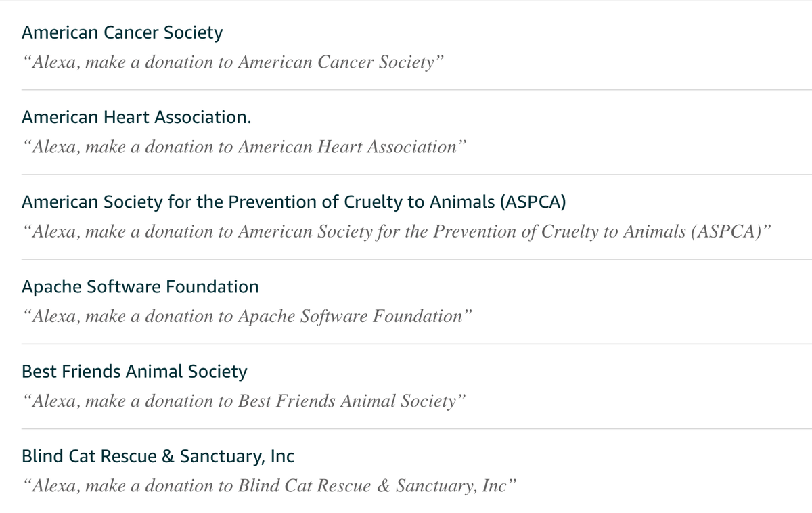Click the divider below the American Heart Association entry

coord(417,174)
